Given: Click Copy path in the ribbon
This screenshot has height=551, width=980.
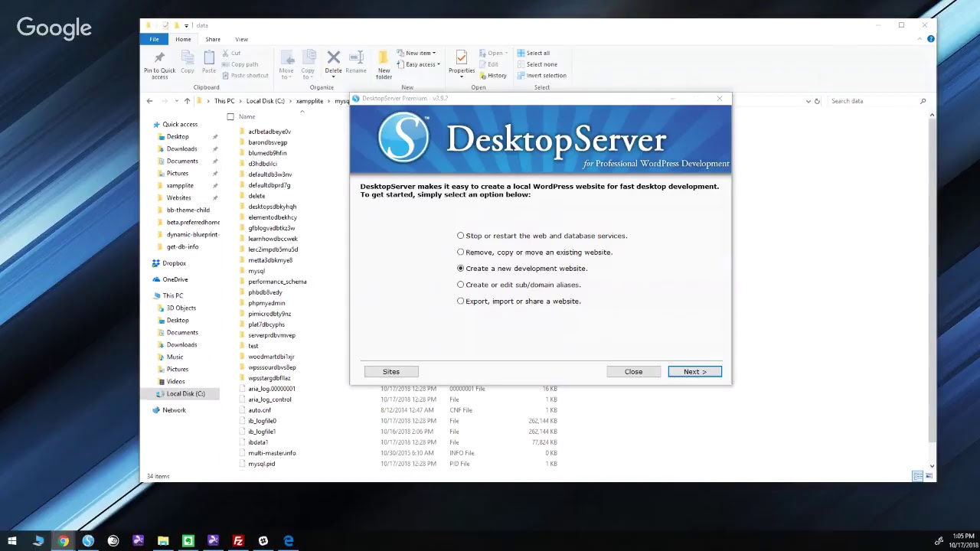Looking at the screenshot, I should [240, 64].
